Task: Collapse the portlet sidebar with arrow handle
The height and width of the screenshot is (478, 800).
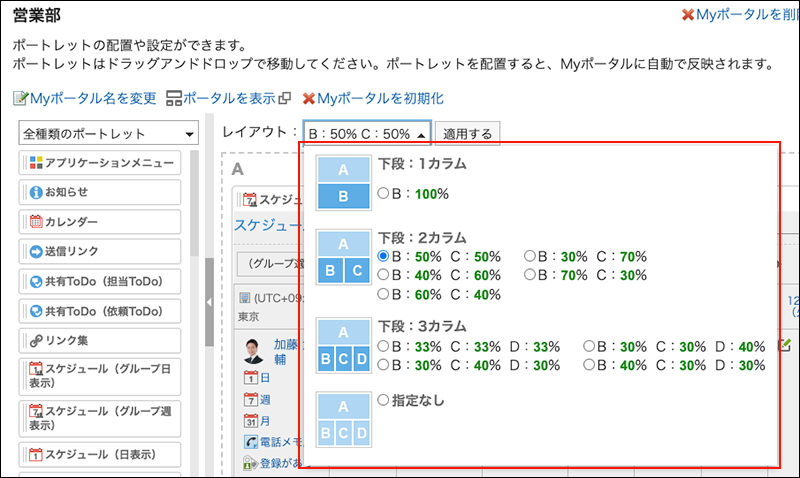Action: 209,302
